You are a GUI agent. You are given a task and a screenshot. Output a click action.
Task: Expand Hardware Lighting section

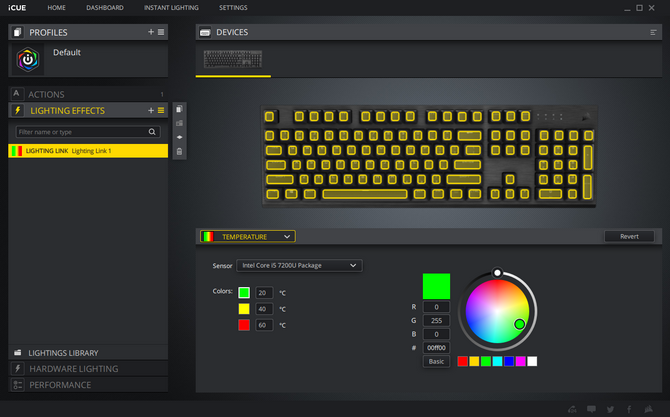pyautogui.click(x=88, y=369)
